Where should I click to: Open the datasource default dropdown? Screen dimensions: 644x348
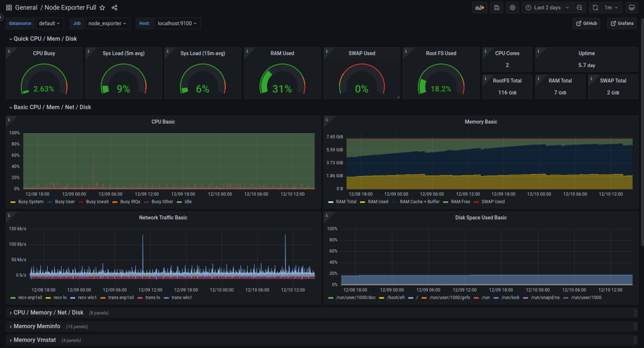50,23
